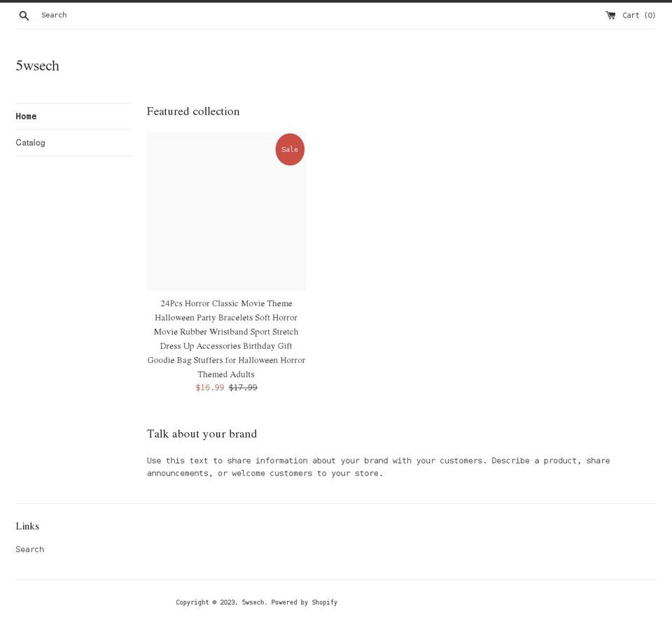Click the Featured collection heading
This screenshot has width=672, height=624.
click(193, 111)
